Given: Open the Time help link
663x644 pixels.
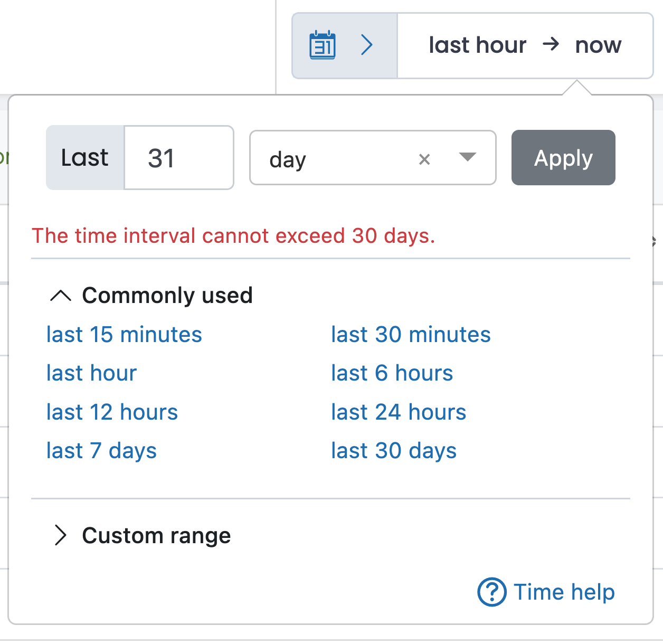Looking at the screenshot, I should (564, 592).
